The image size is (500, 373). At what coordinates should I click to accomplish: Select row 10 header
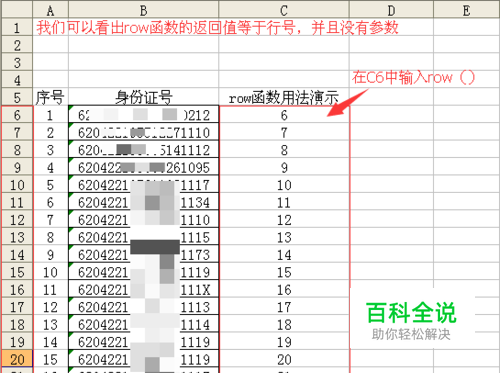17,185
